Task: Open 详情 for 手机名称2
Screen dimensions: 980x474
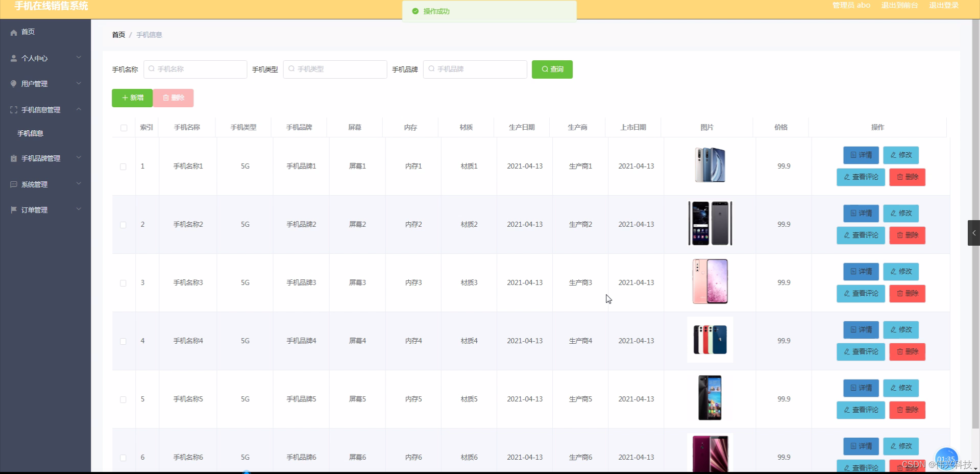Action: [x=861, y=214]
